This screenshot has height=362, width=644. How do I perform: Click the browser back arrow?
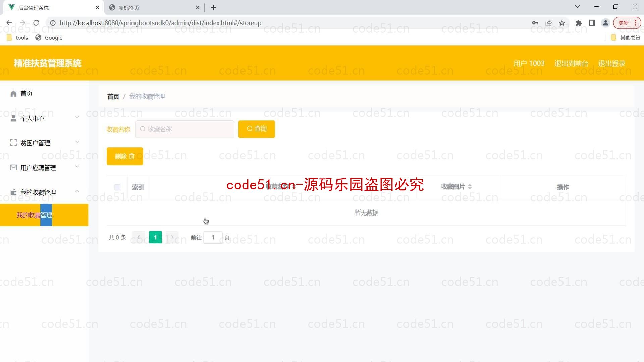(x=9, y=23)
